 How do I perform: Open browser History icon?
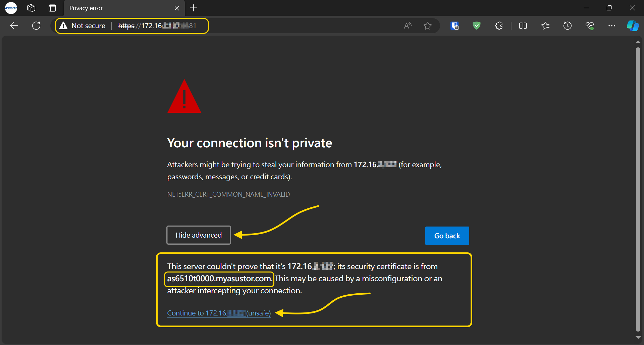click(x=568, y=26)
